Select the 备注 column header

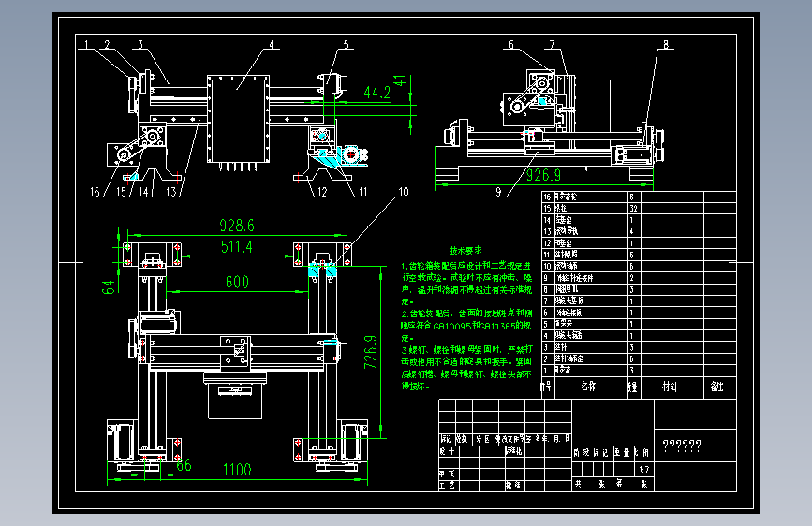pos(716,387)
